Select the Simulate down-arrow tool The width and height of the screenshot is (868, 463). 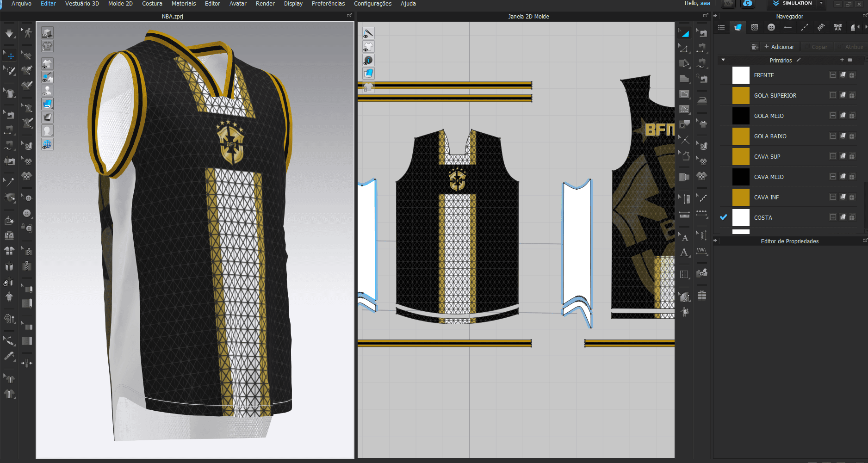click(9, 33)
